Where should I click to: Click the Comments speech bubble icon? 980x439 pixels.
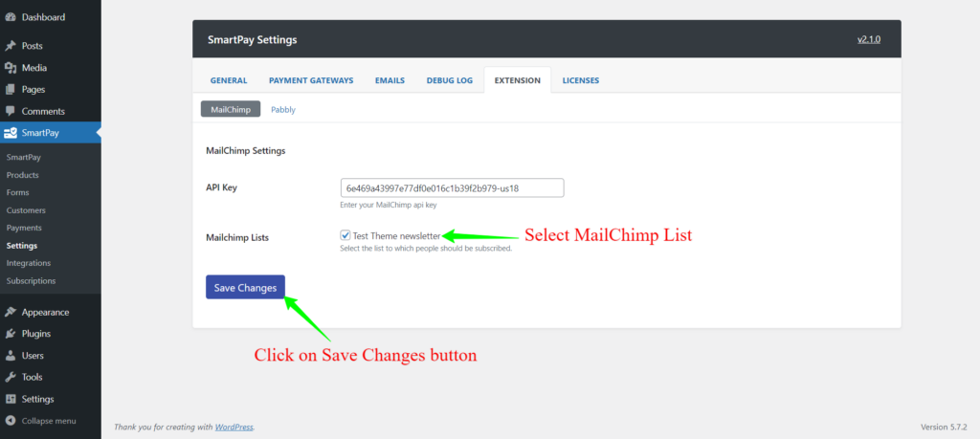[10, 112]
